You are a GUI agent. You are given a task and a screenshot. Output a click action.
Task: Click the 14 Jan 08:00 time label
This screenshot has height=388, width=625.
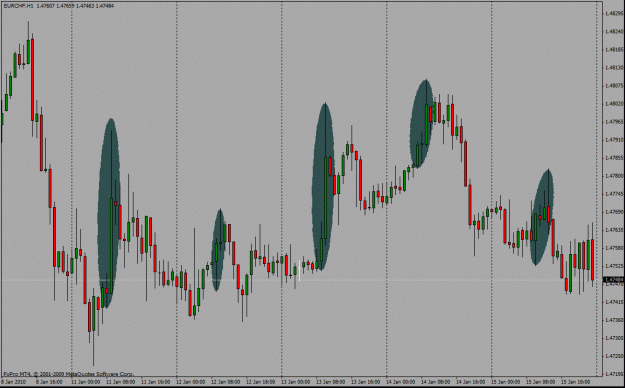click(x=435, y=382)
